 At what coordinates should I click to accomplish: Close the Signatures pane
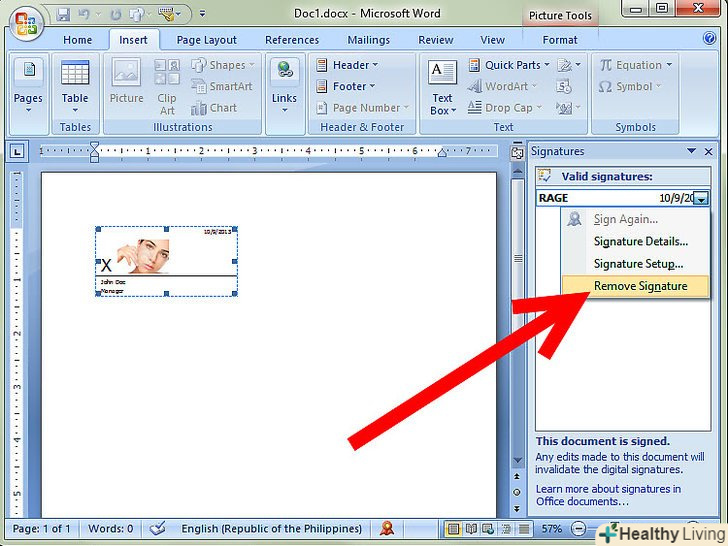tap(708, 151)
